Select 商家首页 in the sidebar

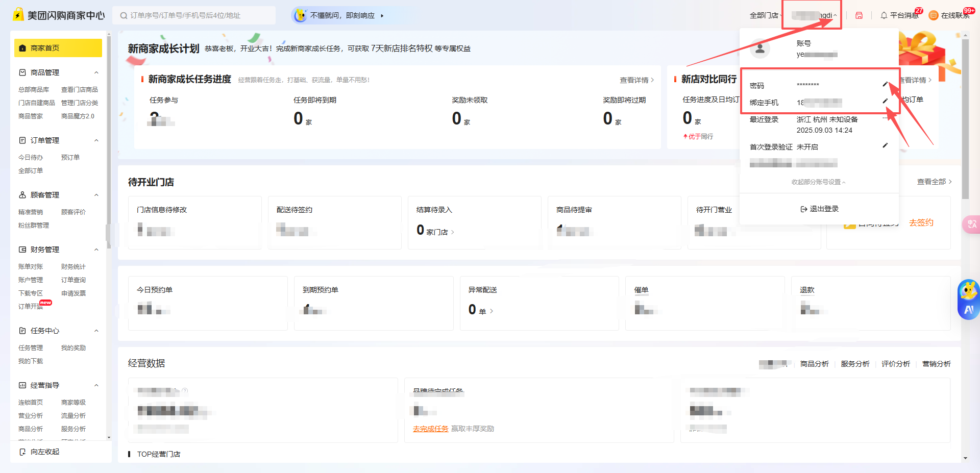[58, 48]
